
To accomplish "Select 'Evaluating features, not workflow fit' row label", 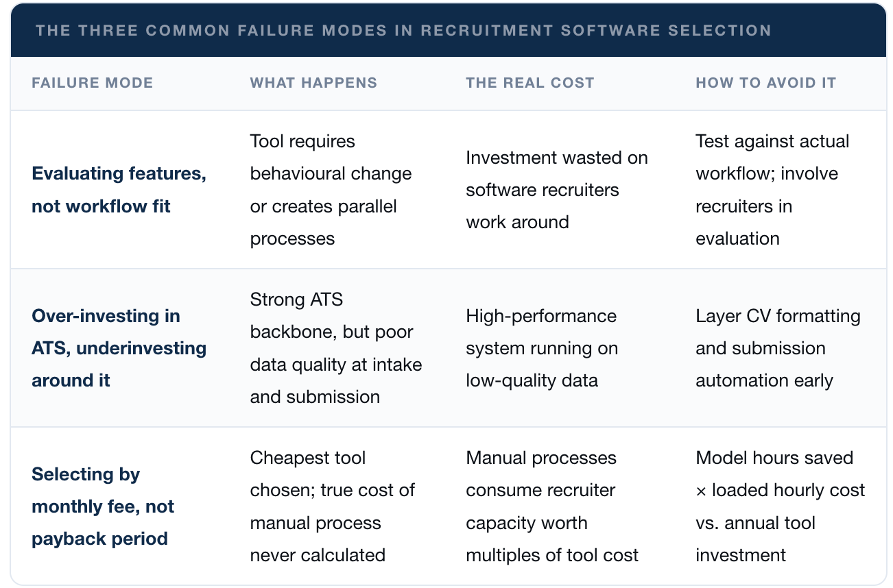I will (119, 190).
